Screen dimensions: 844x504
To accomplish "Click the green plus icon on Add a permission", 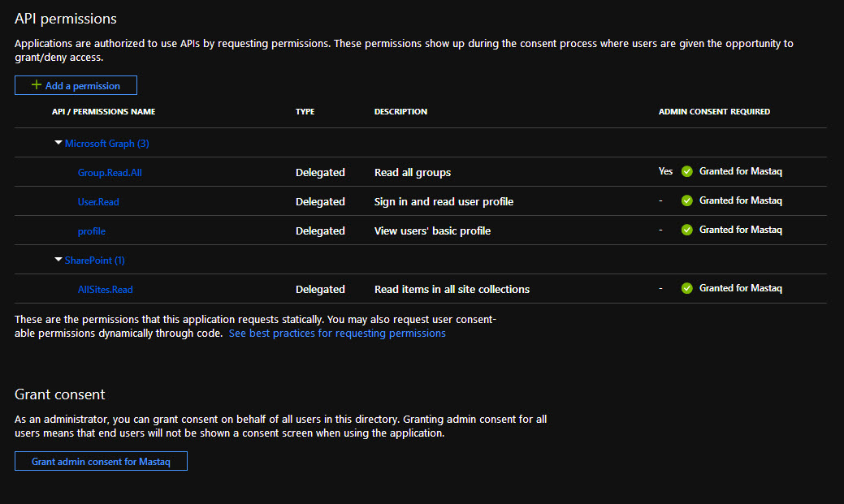I will point(36,85).
